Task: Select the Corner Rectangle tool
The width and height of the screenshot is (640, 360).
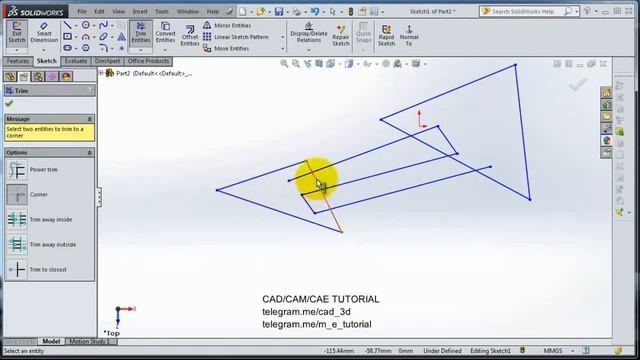Action: (67, 37)
